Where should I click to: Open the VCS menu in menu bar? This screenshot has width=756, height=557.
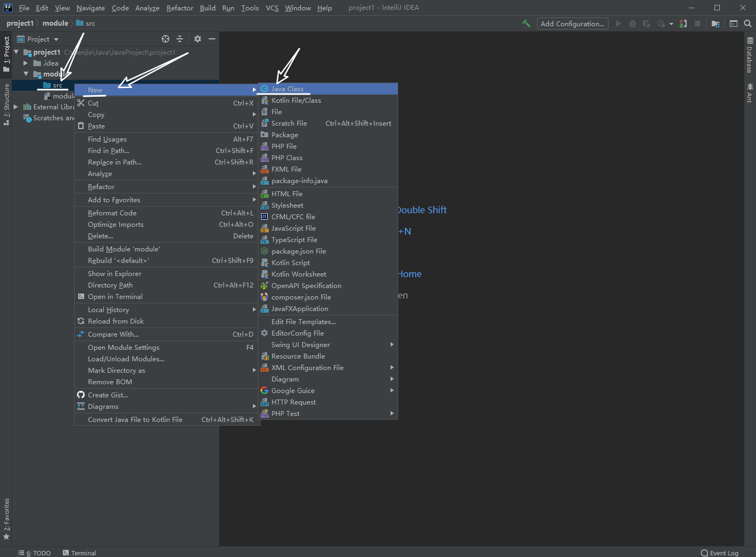272,8
